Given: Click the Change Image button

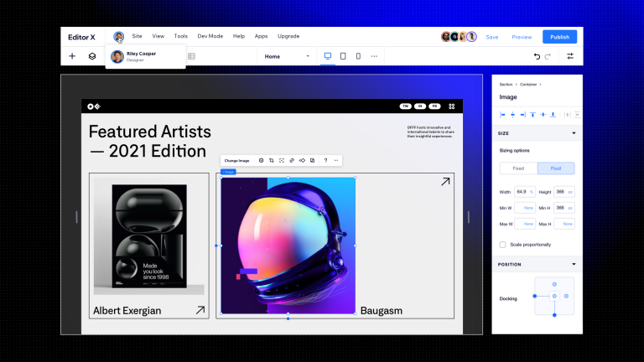Looking at the screenshot, I should [237, 160].
